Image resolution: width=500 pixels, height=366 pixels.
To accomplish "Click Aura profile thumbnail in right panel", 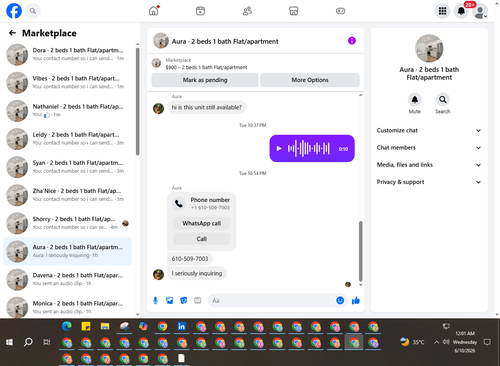I will [x=429, y=48].
